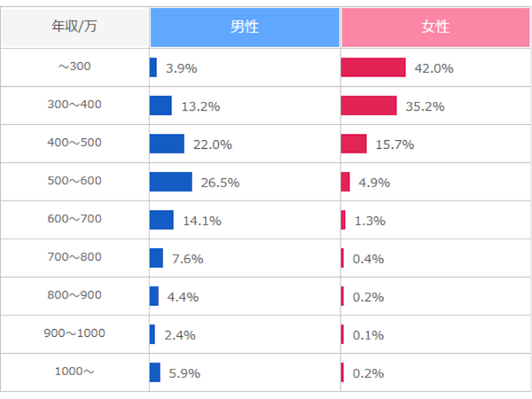Click the 600～700 row label
Screen dimensions: 532x399
[74, 220]
